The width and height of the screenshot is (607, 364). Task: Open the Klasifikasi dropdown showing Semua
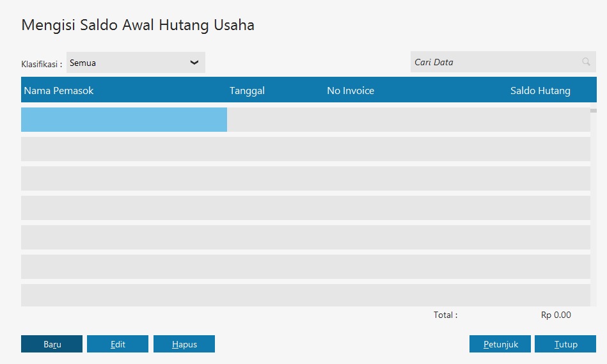pos(136,63)
